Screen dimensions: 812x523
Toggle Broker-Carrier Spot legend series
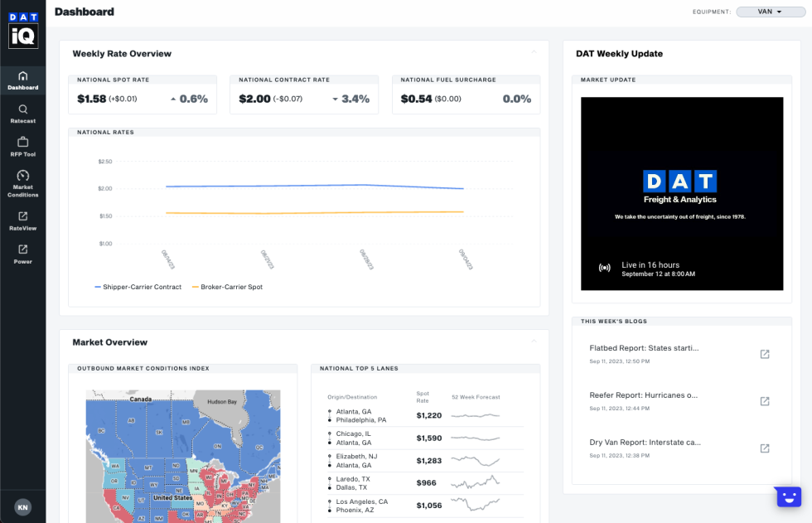[227, 287]
